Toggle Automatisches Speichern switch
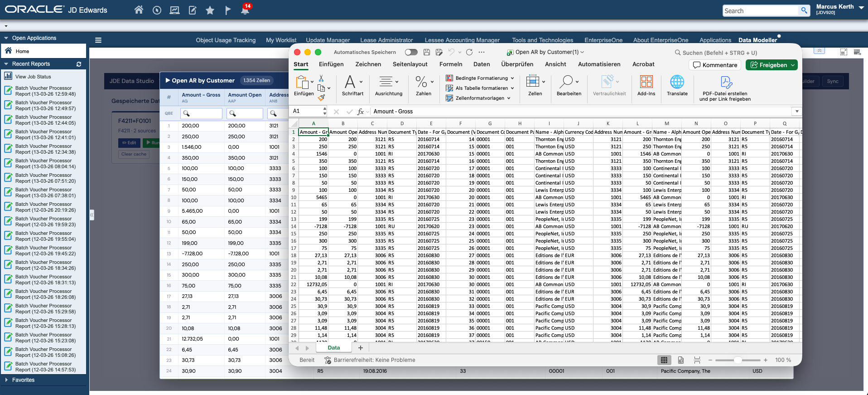The height and width of the screenshot is (395, 868). (x=411, y=52)
